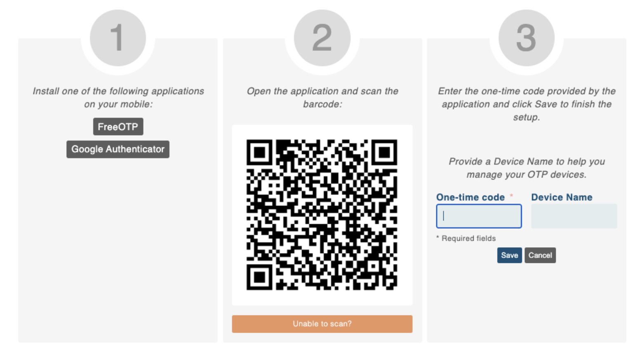Click the step 2 number circle
The width and height of the screenshot is (644, 355).
point(322,38)
